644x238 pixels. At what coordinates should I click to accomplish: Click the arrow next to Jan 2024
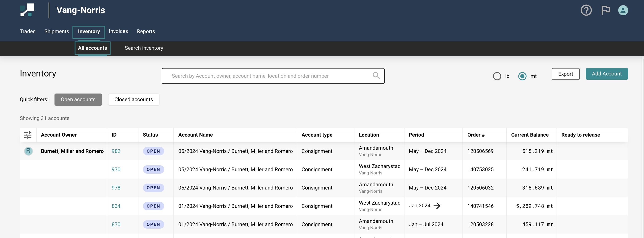coord(437,206)
